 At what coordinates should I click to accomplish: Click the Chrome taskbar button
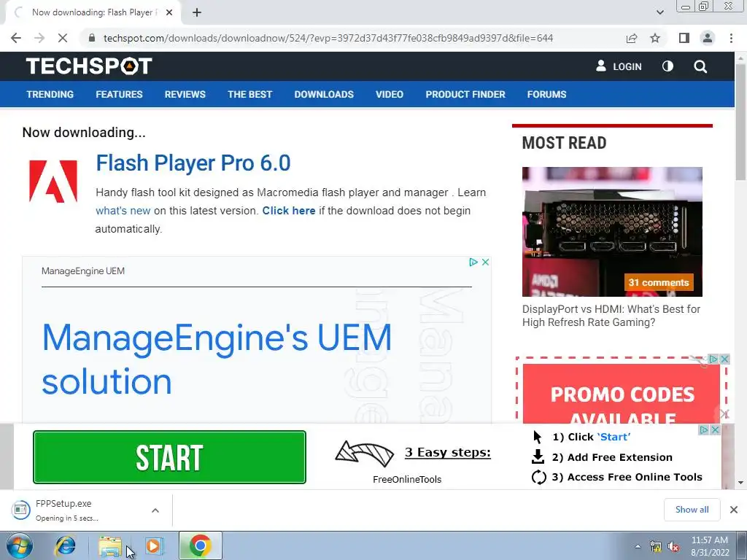tap(200, 545)
